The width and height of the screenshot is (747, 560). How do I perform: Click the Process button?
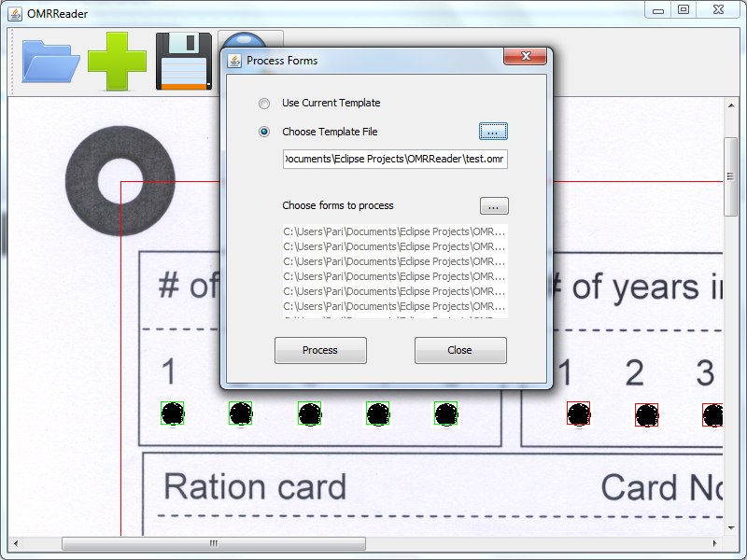coord(320,351)
